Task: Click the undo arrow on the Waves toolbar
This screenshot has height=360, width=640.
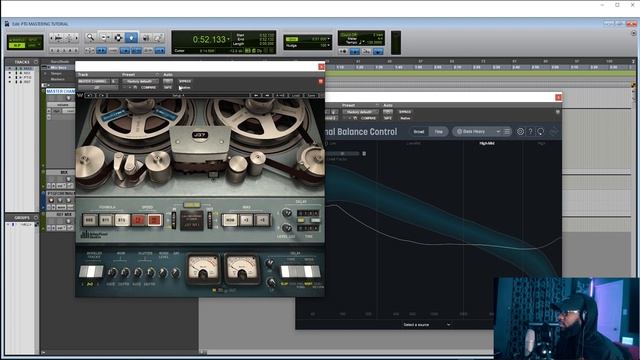Action: pyautogui.click(x=90, y=95)
